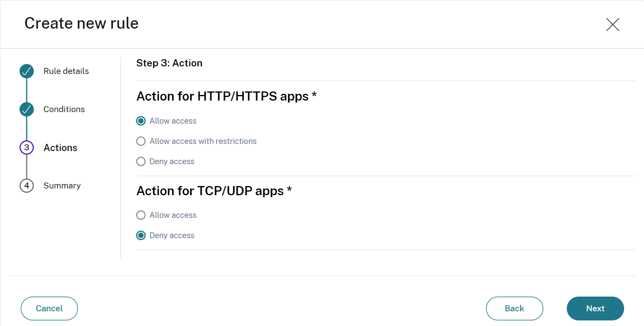Viewport: 644px width, 326px height.
Task: Jump to the Summary step label
Action: [62, 186]
